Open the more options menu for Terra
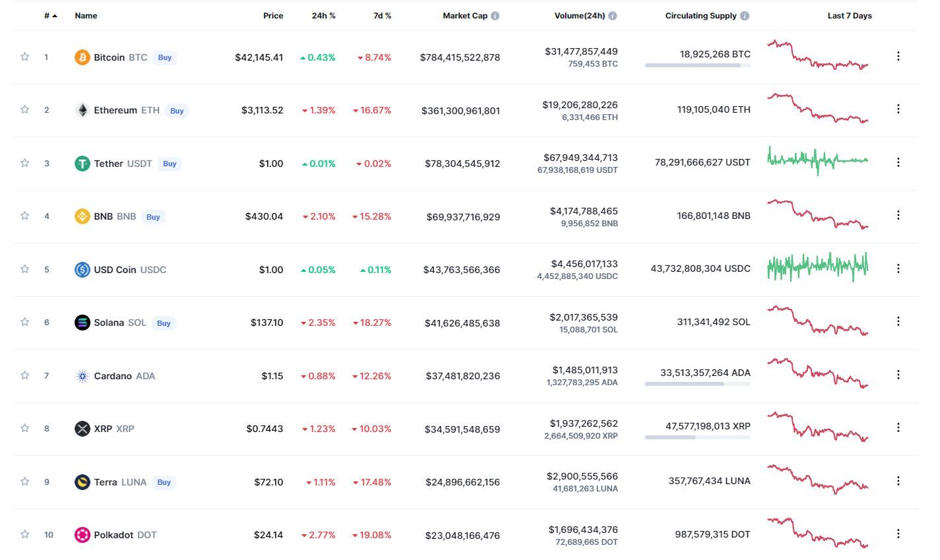 click(898, 481)
